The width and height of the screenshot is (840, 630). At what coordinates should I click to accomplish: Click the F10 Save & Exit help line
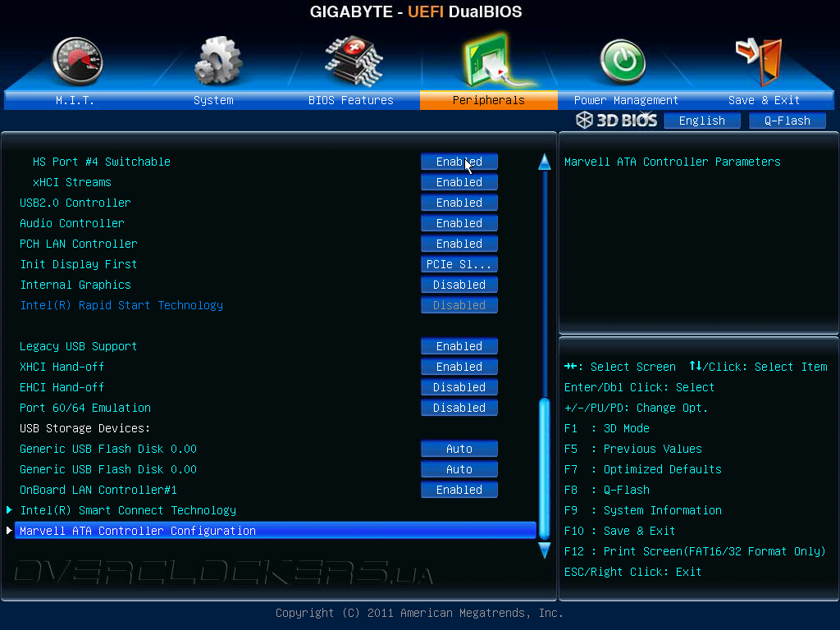point(619,531)
